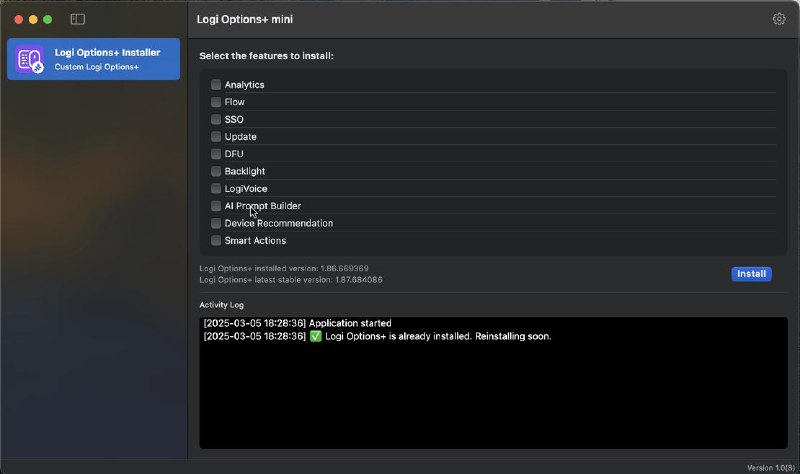
Task: Tick the Device Recommendation checkbox
Action: 216,223
